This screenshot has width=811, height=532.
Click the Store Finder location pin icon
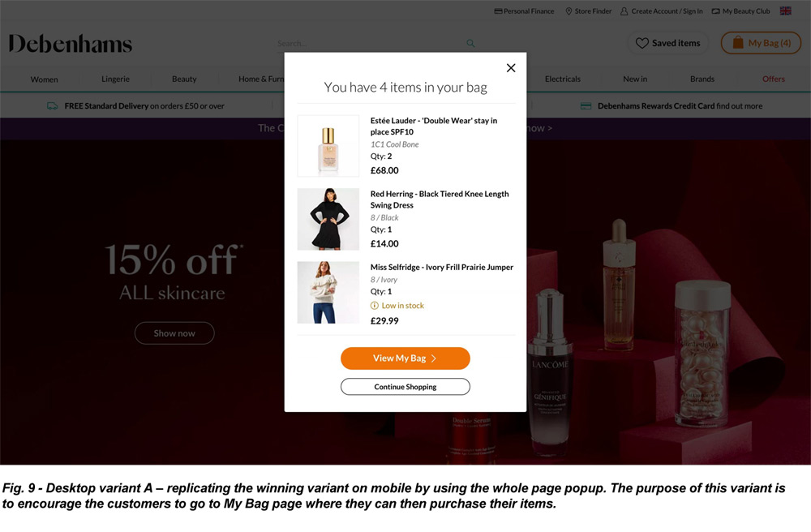[x=570, y=11]
